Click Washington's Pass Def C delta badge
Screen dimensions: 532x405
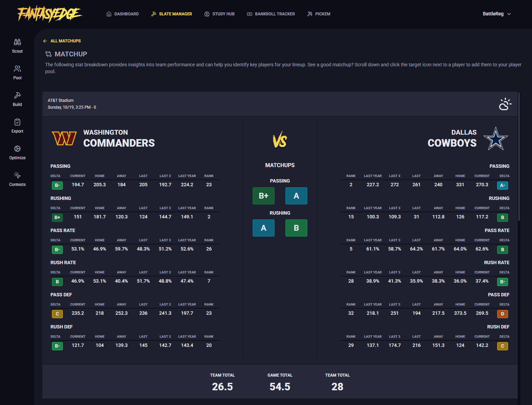point(57,314)
